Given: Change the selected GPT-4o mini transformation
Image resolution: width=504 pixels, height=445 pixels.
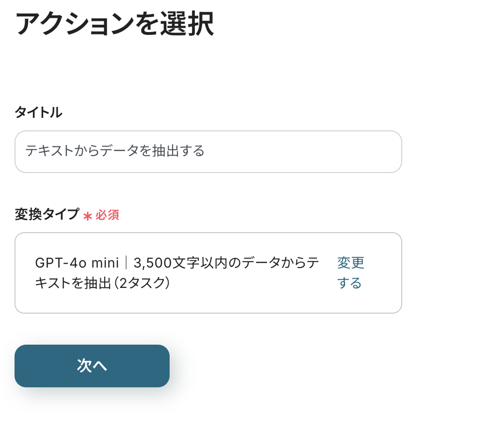Looking at the screenshot, I should coord(350,272).
